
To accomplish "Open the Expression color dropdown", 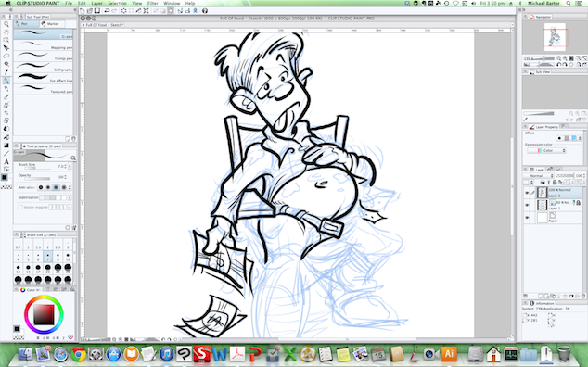I will click(x=546, y=150).
